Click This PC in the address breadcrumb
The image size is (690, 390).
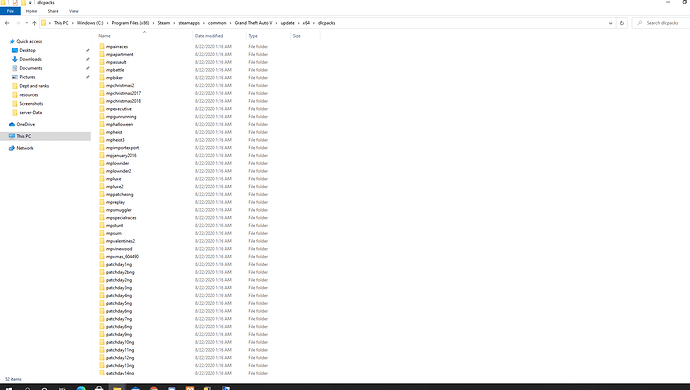click(x=61, y=23)
